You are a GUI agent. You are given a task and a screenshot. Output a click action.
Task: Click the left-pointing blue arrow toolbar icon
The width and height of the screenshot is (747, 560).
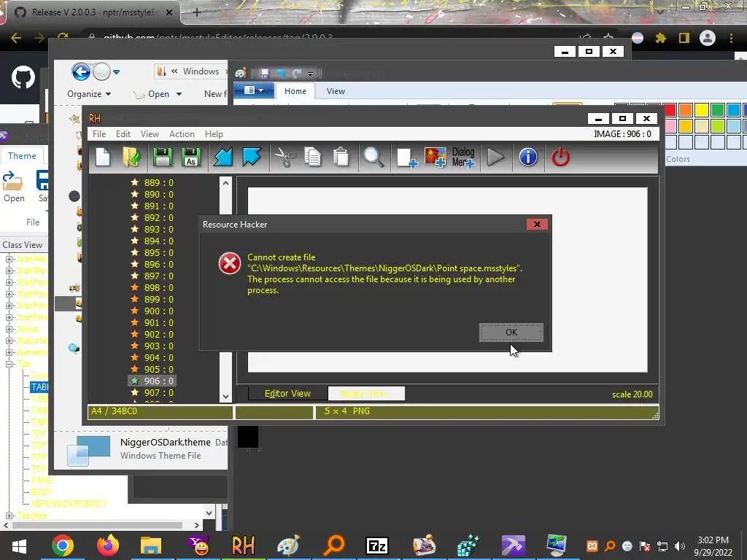pyautogui.click(x=222, y=157)
